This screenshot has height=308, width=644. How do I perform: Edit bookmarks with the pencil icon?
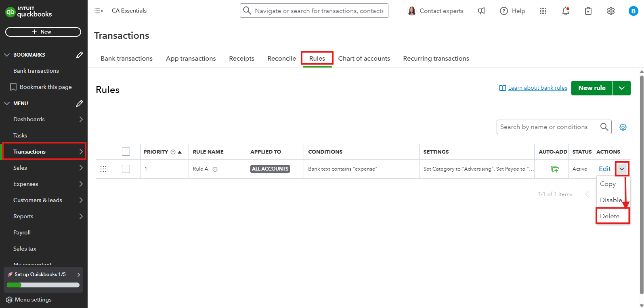[x=80, y=55]
